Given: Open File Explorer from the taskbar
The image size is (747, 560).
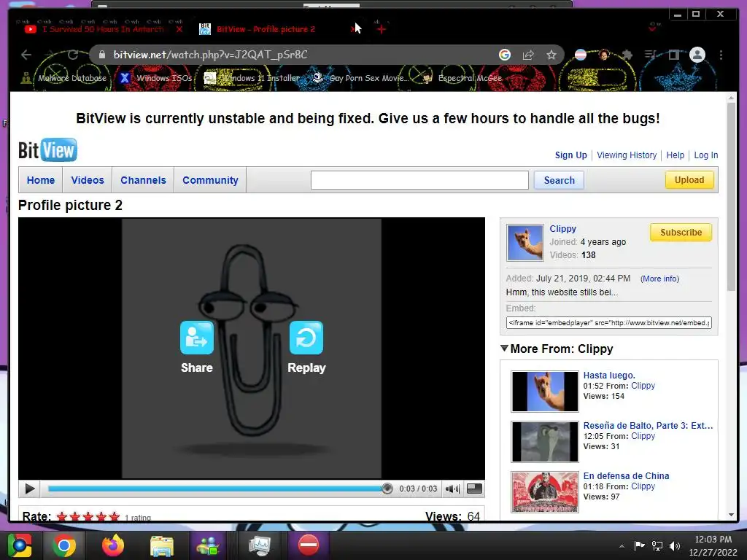Looking at the screenshot, I should [x=162, y=546].
